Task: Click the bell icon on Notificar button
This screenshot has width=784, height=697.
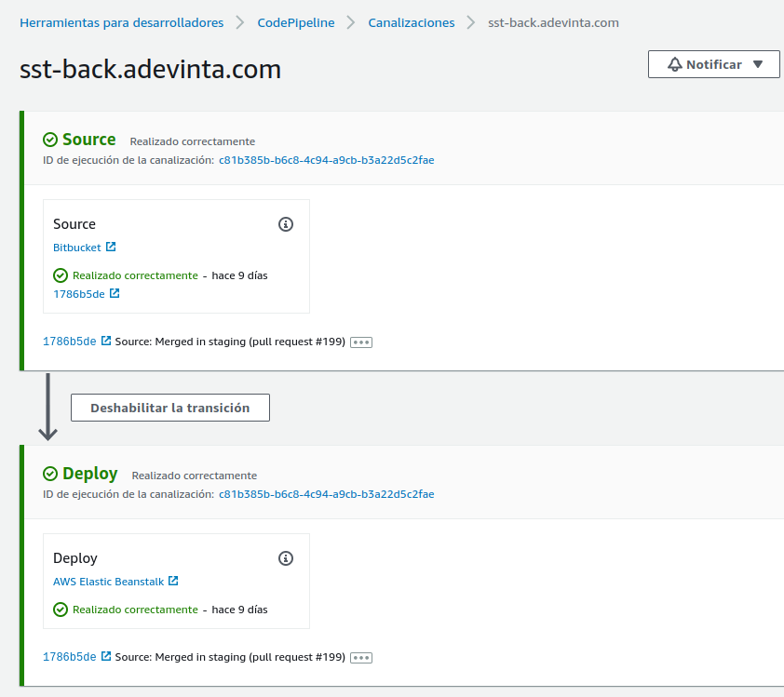Action: coord(675,65)
